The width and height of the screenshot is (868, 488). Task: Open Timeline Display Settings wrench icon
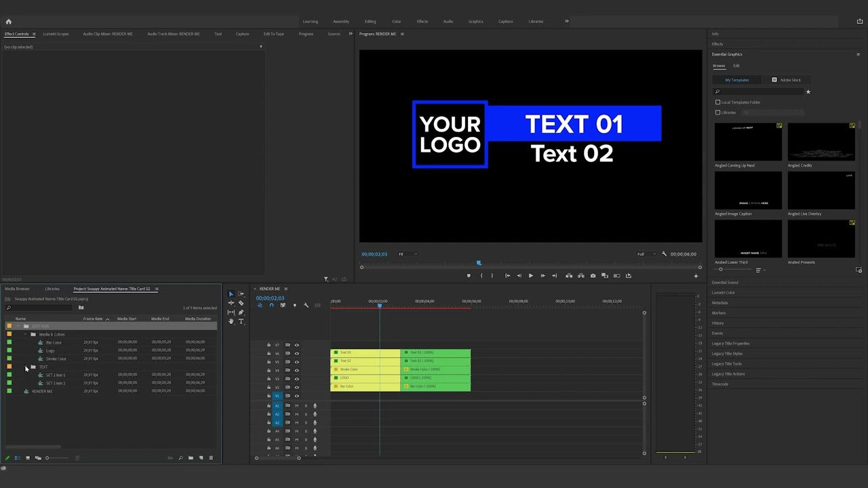(307, 305)
